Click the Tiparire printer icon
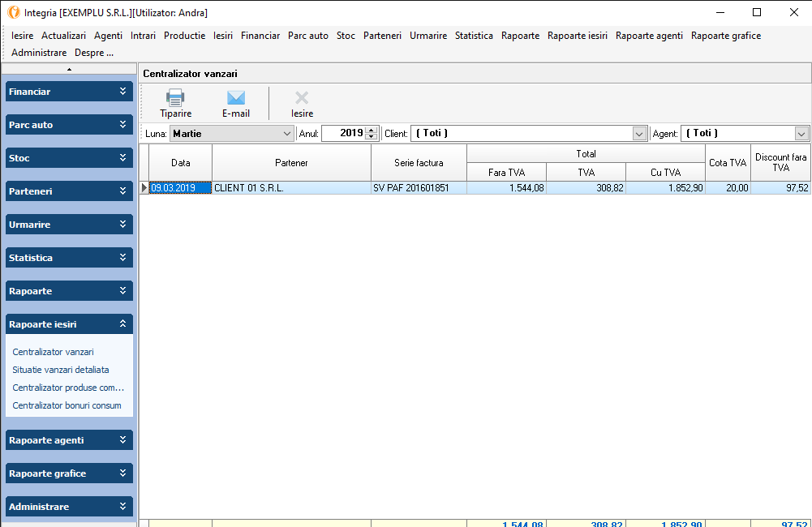This screenshot has height=527, width=812. click(x=175, y=97)
